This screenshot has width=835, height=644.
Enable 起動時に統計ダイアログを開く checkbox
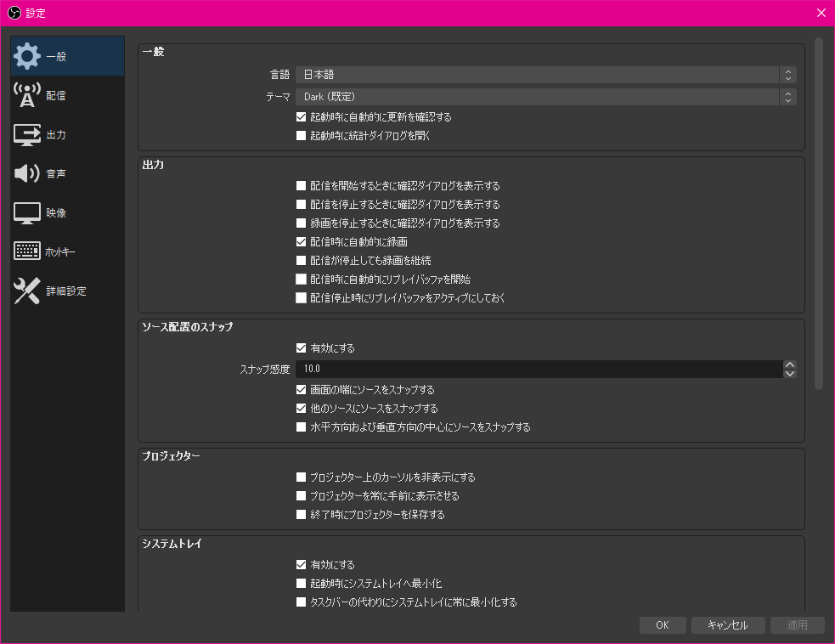[301, 134]
